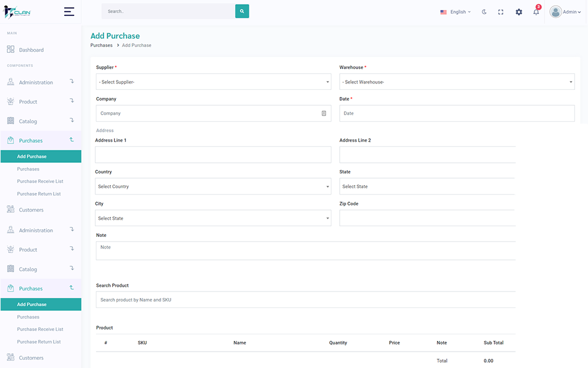Focus the Search product by Name and SKU field
Screen dimensions: 588x368
point(335,300)
